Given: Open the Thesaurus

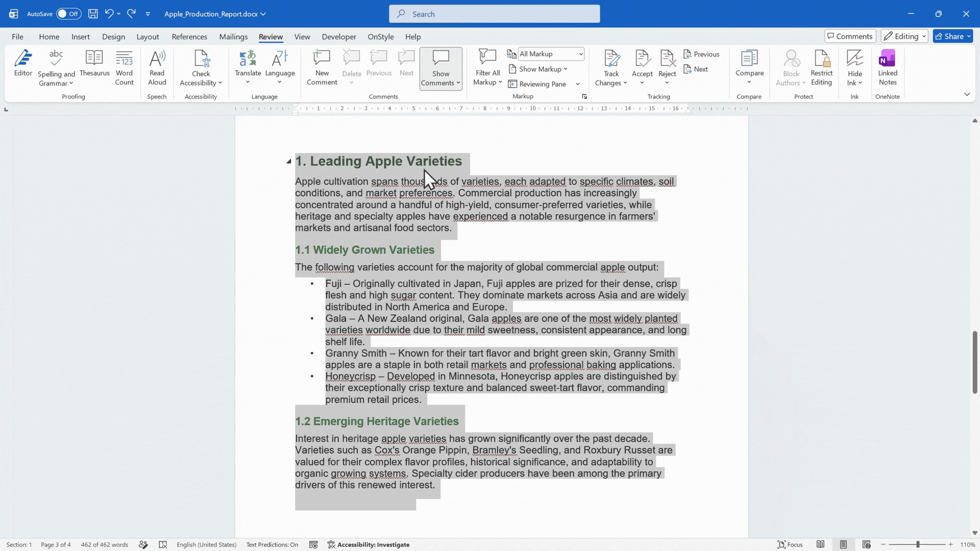Looking at the screenshot, I should pos(94,64).
